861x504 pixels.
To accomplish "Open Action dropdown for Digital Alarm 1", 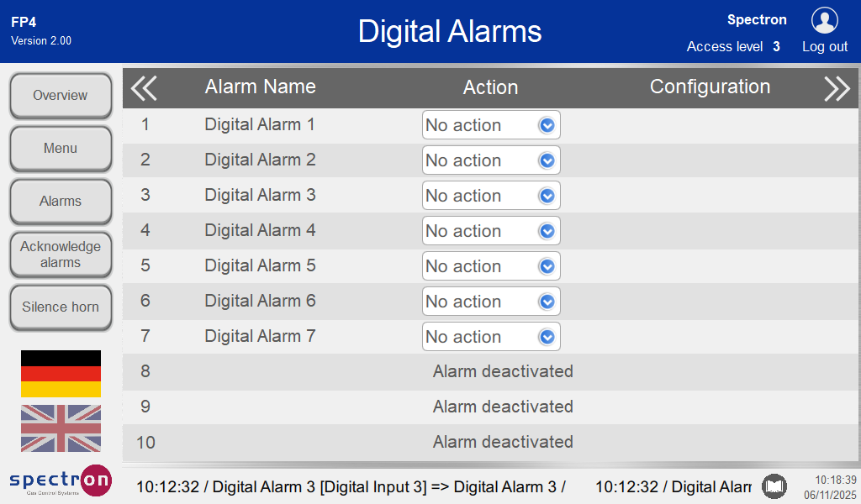I will click(491, 125).
